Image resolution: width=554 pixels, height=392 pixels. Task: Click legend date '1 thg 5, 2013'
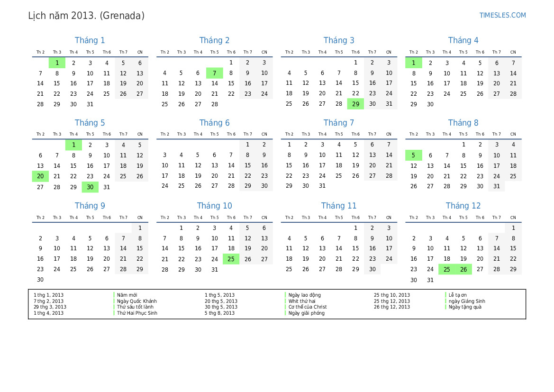click(219, 295)
